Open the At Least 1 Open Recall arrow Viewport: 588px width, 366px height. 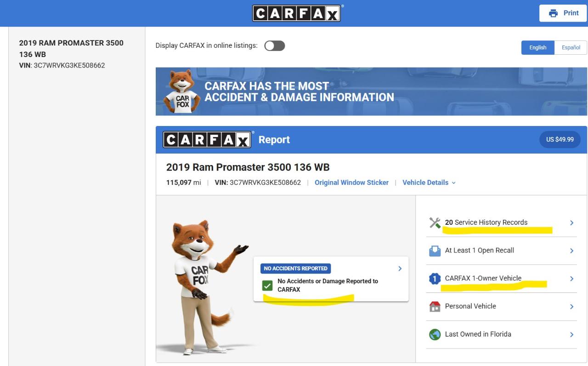(x=572, y=251)
